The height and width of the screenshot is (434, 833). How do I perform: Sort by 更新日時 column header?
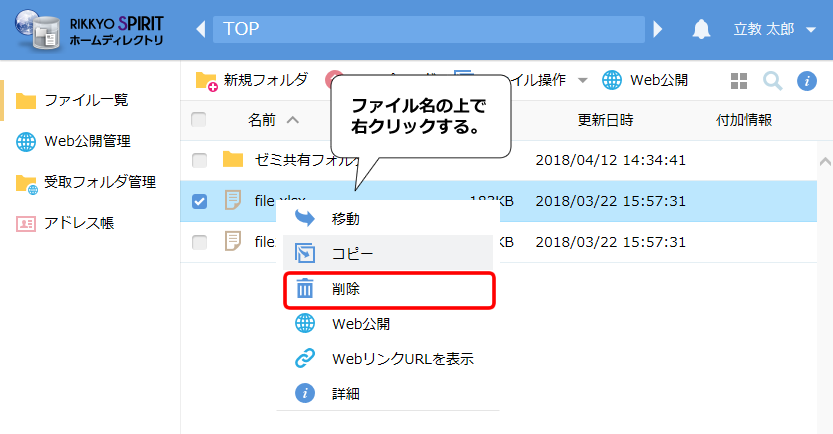(x=605, y=120)
